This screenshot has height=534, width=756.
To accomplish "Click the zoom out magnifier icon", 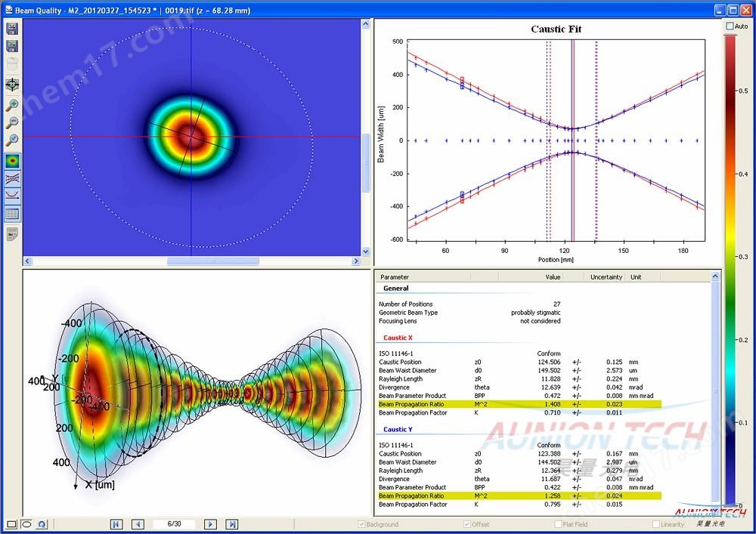I will tap(12, 122).
